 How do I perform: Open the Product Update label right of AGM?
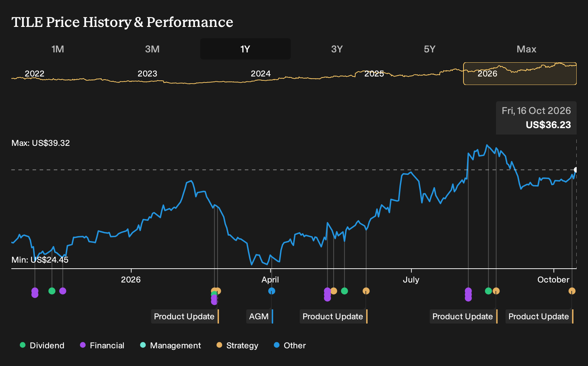tap(334, 316)
